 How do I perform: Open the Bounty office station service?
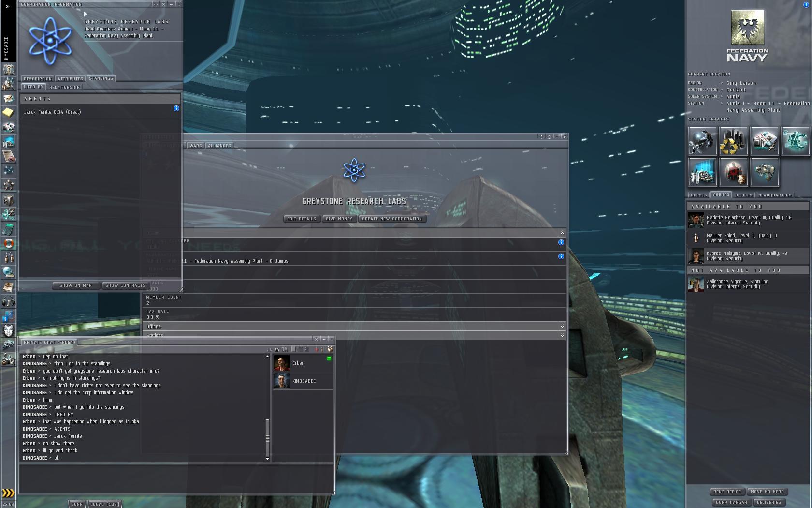pyautogui.click(x=733, y=172)
